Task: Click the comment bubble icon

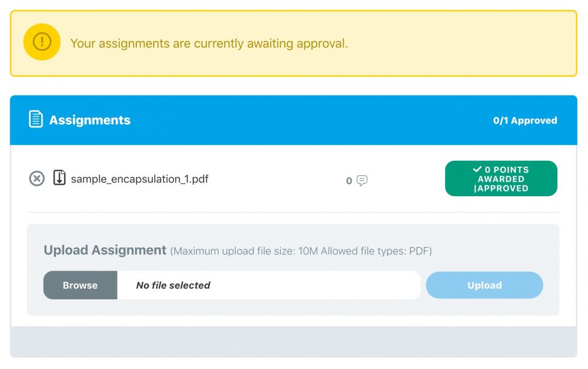Action: pos(362,181)
